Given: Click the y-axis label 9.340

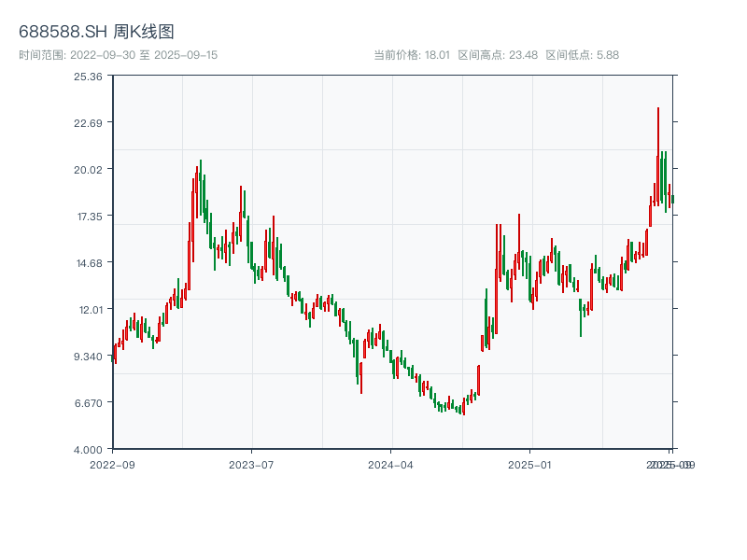Looking at the screenshot, I should click(x=88, y=357).
